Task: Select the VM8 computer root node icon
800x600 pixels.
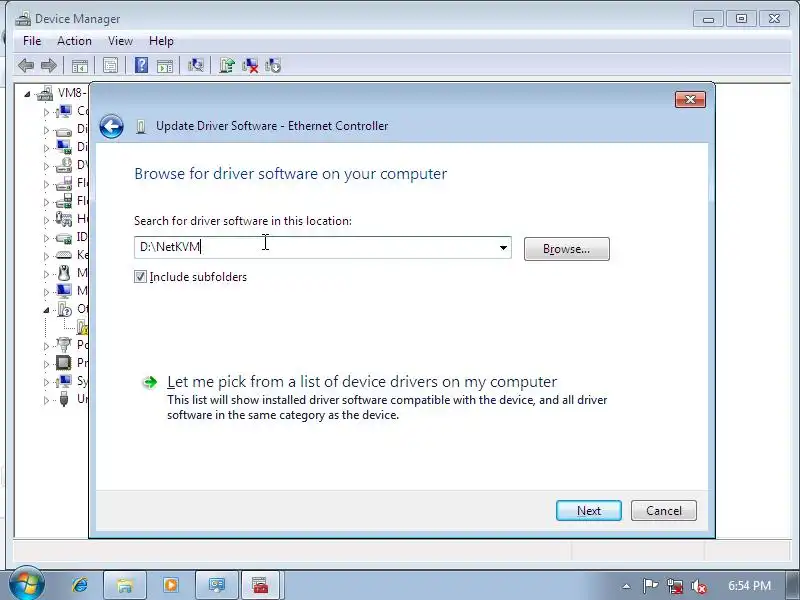Action: click(45, 93)
